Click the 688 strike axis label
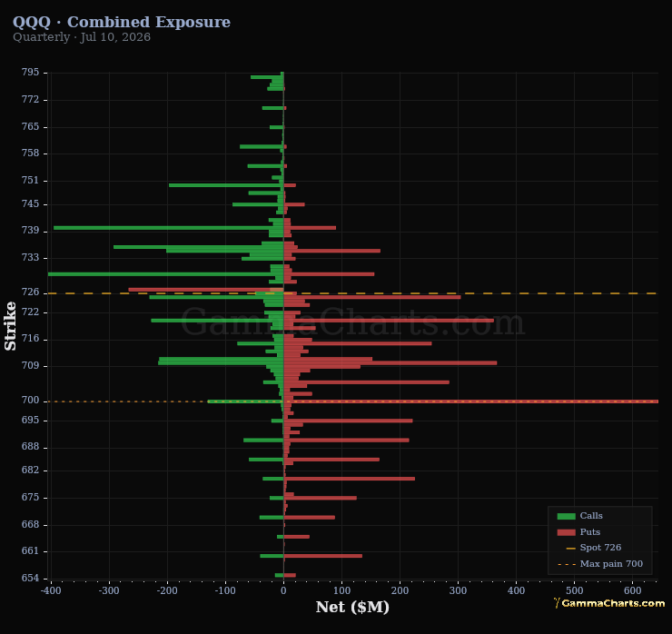672x634 pixels. click(x=30, y=447)
